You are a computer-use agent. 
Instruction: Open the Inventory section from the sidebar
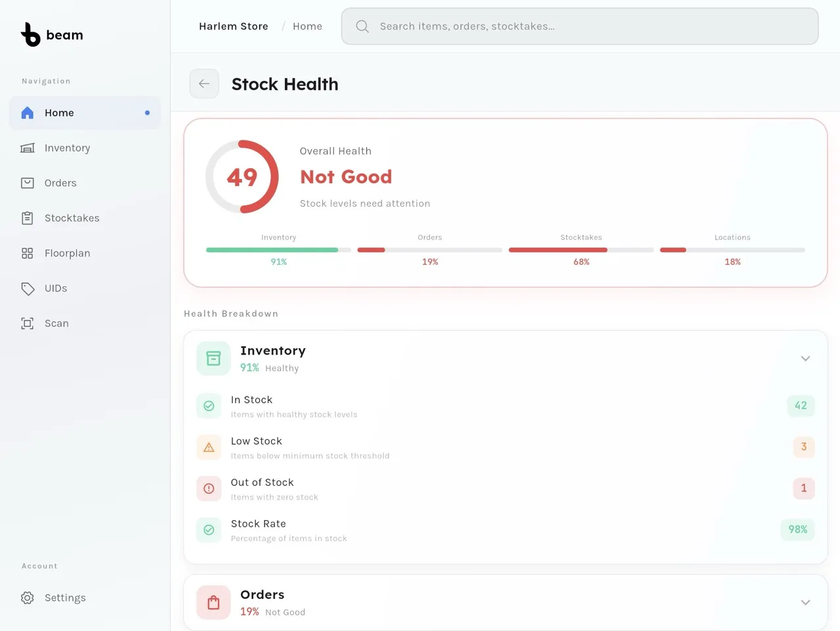[67, 148]
